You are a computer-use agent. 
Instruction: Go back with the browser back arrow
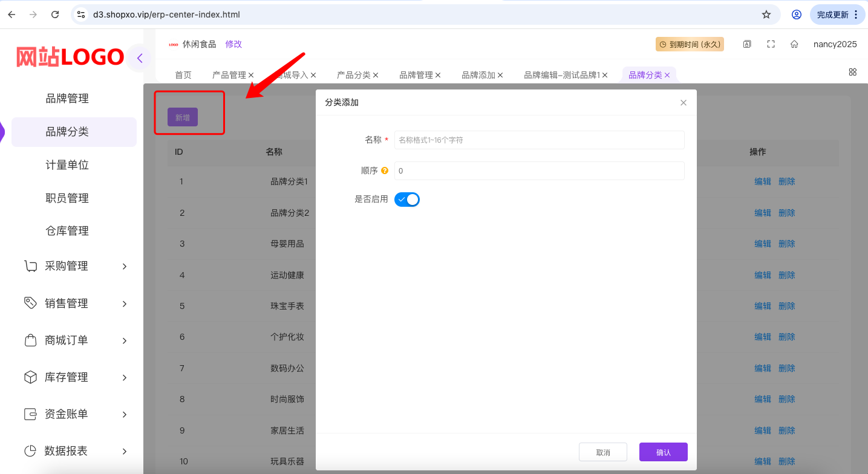pos(12,15)
